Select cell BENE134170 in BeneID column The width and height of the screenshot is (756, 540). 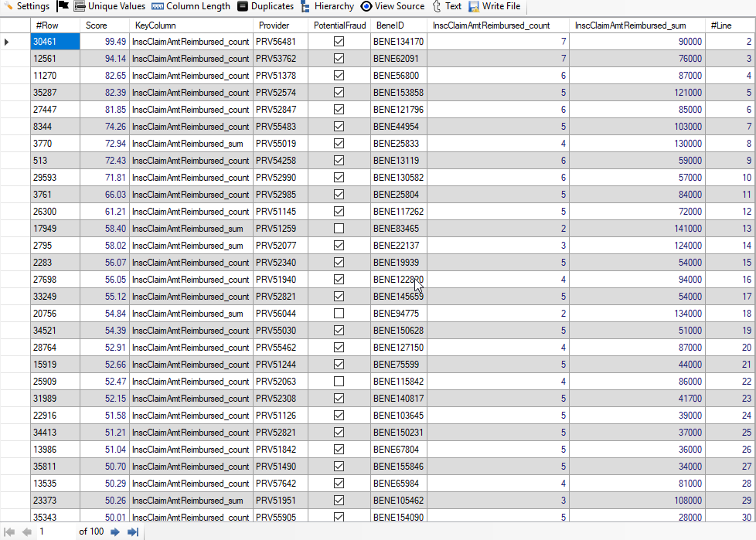coord(398,42)
